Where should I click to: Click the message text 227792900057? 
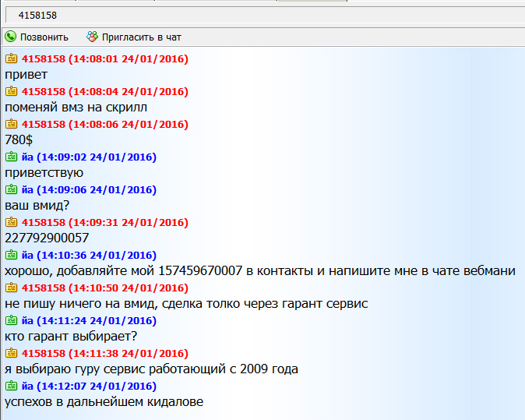pyautogui.click(x=47, y=238)
